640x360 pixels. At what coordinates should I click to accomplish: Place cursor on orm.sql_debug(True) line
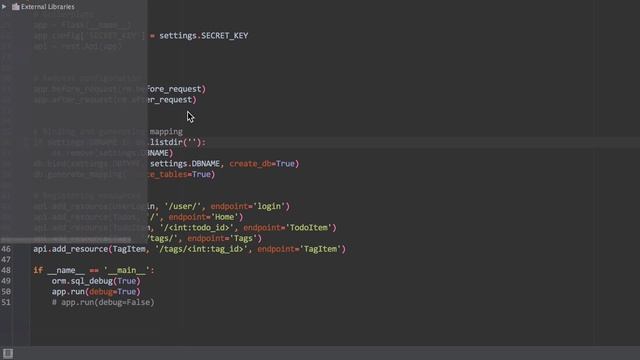(x=96, y=281)
